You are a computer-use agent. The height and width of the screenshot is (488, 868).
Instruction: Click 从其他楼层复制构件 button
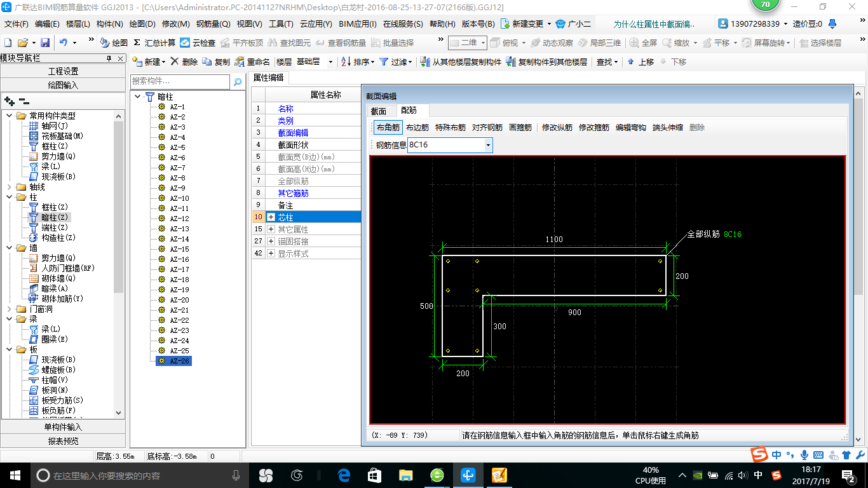(461, 62)
